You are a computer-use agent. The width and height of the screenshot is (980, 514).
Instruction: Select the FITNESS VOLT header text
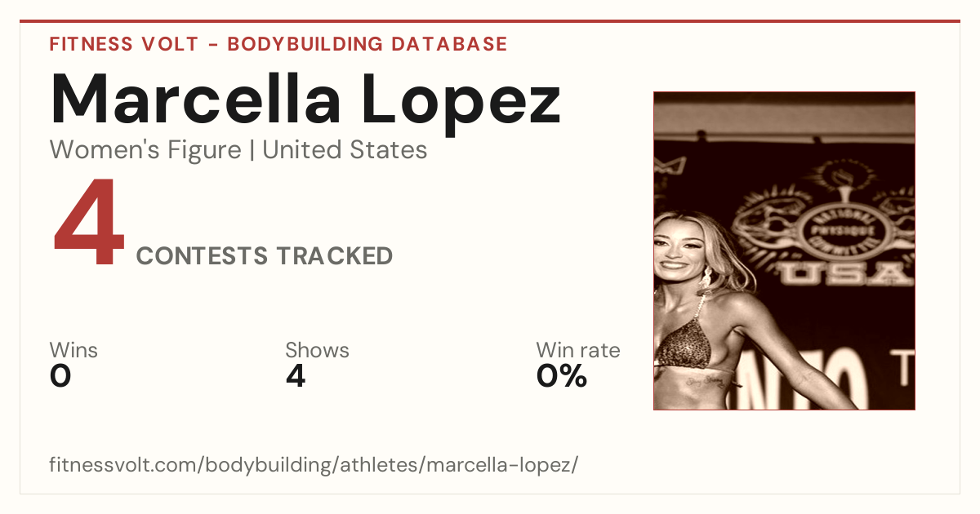[x=124, y=44]
